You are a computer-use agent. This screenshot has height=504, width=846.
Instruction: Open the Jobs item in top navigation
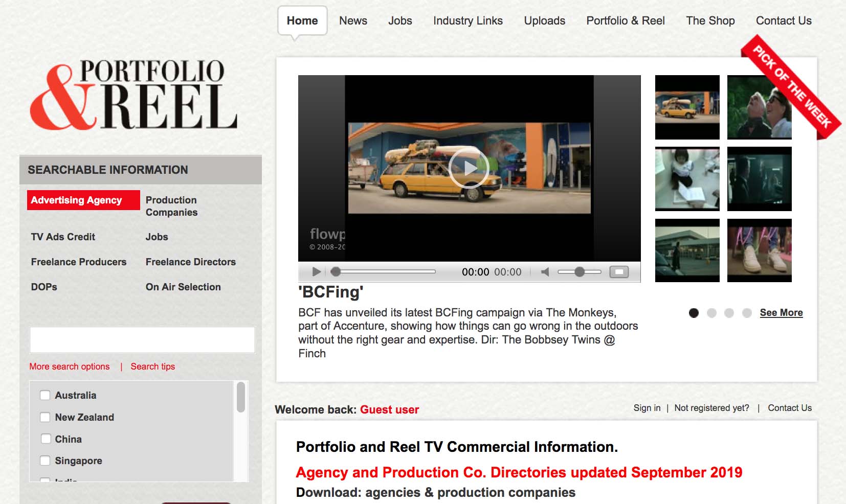[x=400, y=21]
